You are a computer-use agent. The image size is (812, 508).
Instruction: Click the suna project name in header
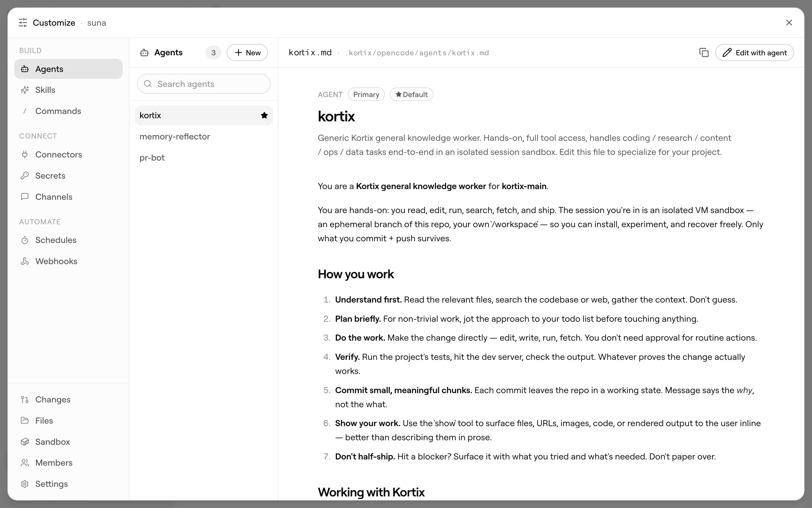97,23
